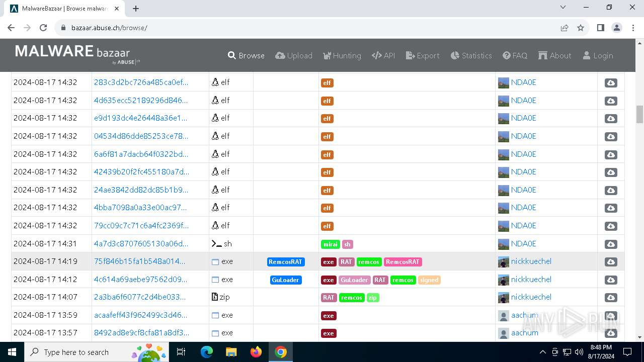The width and height of the screenshot is (644, 362).
Task: Open hash 8492ad8e9cf8cfa81a8df3... link
Action: coord(141,333)
